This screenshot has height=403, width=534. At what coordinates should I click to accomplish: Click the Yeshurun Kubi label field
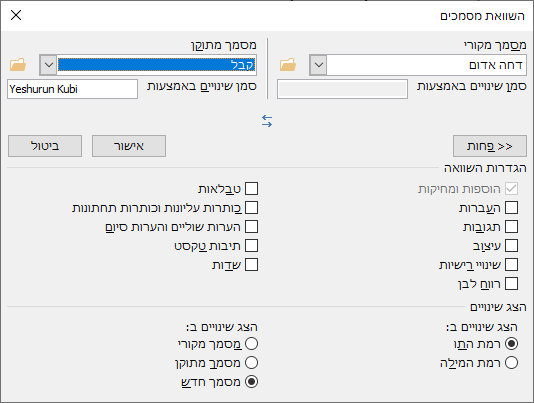click(72, 89)
